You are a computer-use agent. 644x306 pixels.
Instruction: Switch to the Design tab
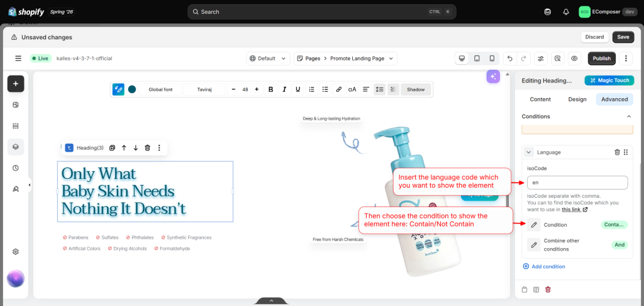point(577,99)
